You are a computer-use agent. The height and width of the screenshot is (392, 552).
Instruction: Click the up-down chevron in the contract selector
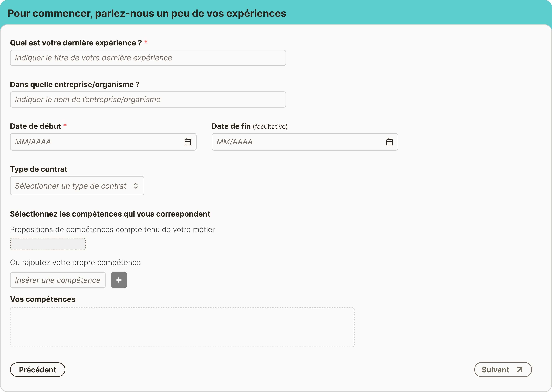coord(136,186)
